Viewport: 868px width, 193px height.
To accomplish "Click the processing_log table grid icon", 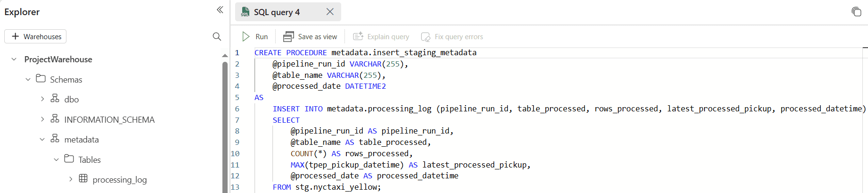I will point(83,179).
